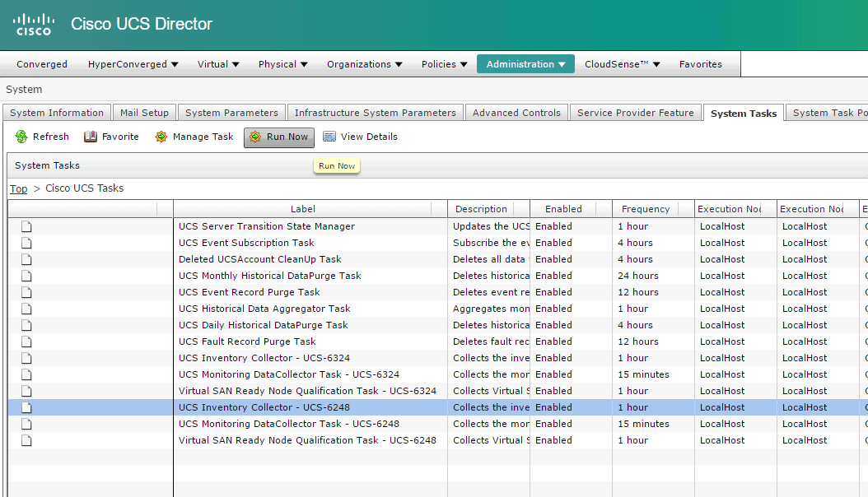Open the Virtual dropdown menu
The image size is (868, 497).
coord(218,64)
